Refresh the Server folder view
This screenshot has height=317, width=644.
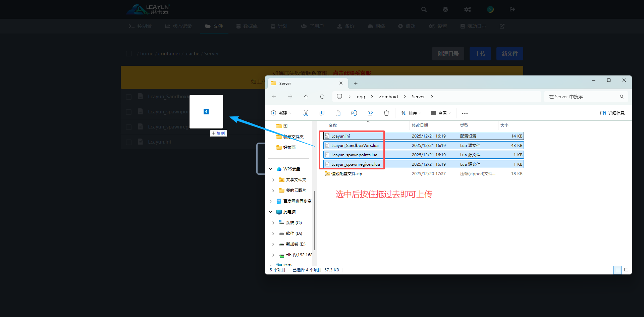[x=322, y=97]
